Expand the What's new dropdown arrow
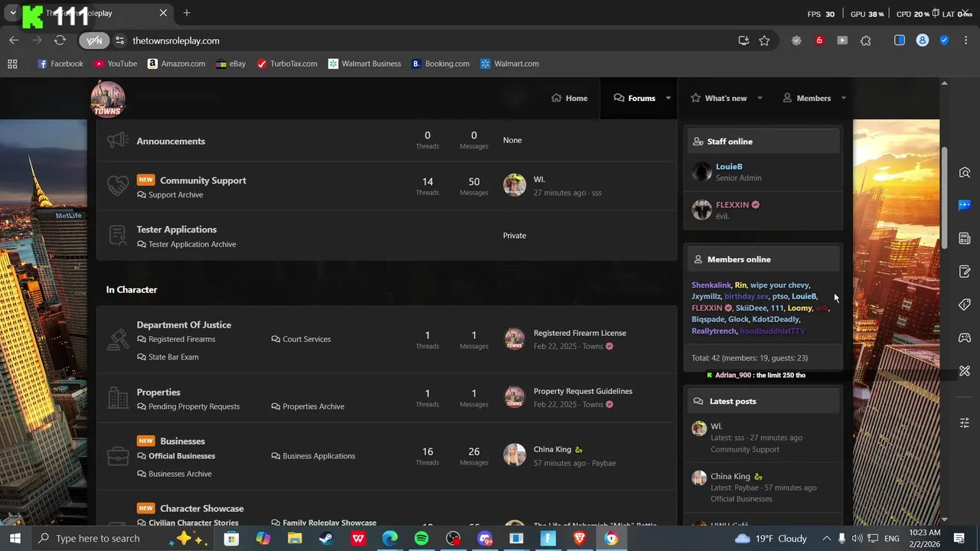Screen dimensions: 980x551 (759, 98)
